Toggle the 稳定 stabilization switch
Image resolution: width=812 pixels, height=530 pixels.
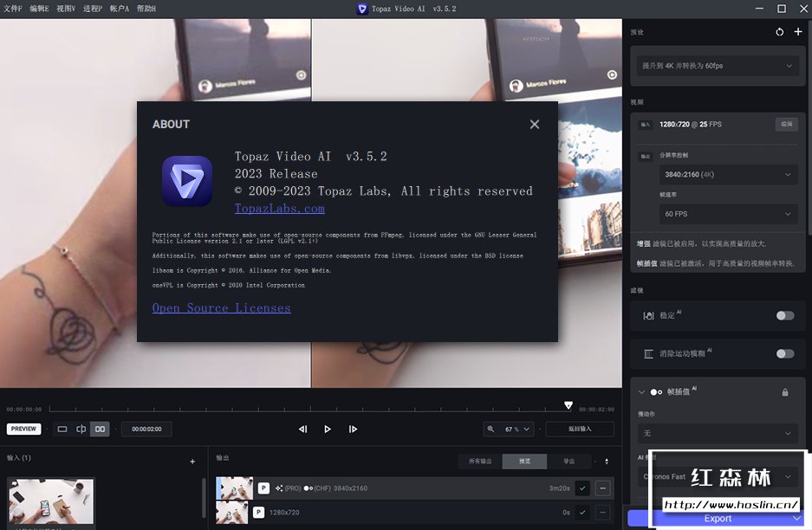coord(784,316)
